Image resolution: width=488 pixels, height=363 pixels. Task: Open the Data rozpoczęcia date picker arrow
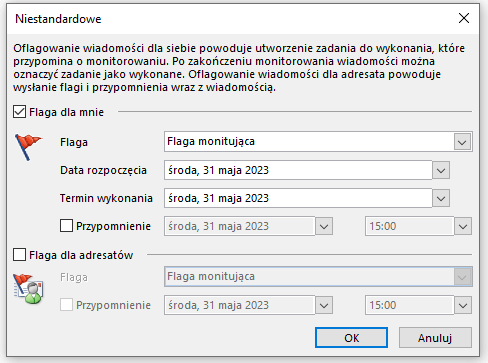click(x=441, y=170)
